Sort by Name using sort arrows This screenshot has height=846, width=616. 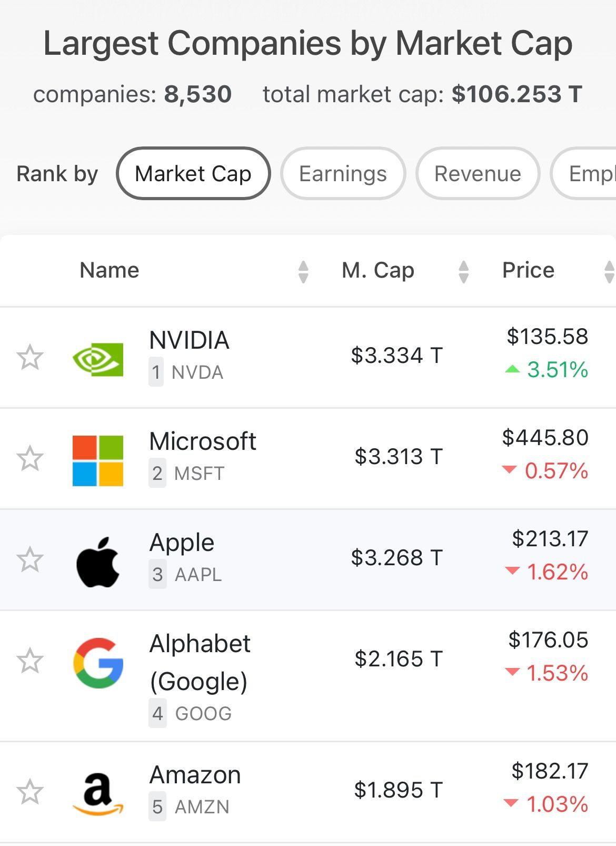pyautogui.click(x=303, y=271)
